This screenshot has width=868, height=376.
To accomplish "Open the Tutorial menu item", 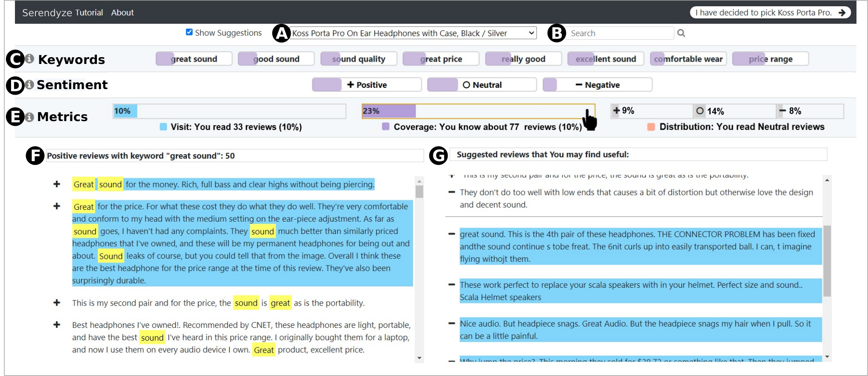I will click(x=89, y=13).
